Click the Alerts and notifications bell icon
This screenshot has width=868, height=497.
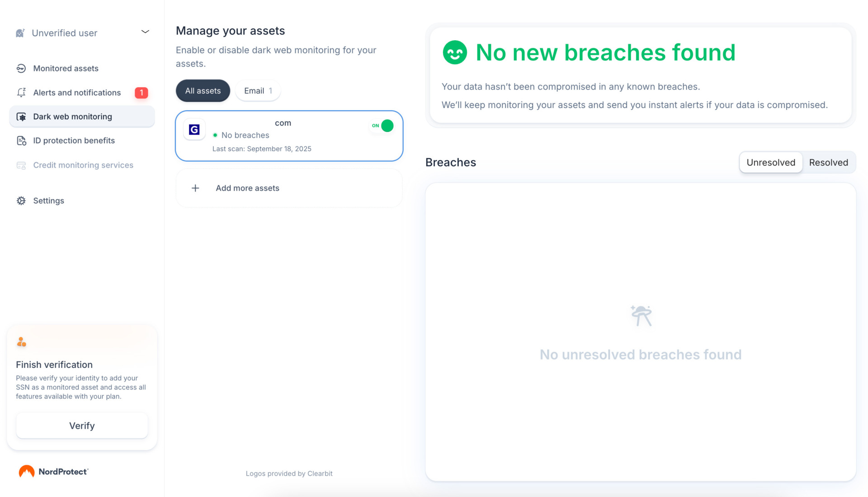click(21, 92)
